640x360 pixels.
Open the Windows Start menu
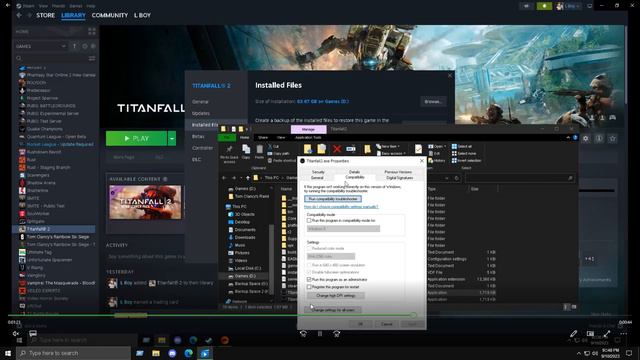[8, 353]
